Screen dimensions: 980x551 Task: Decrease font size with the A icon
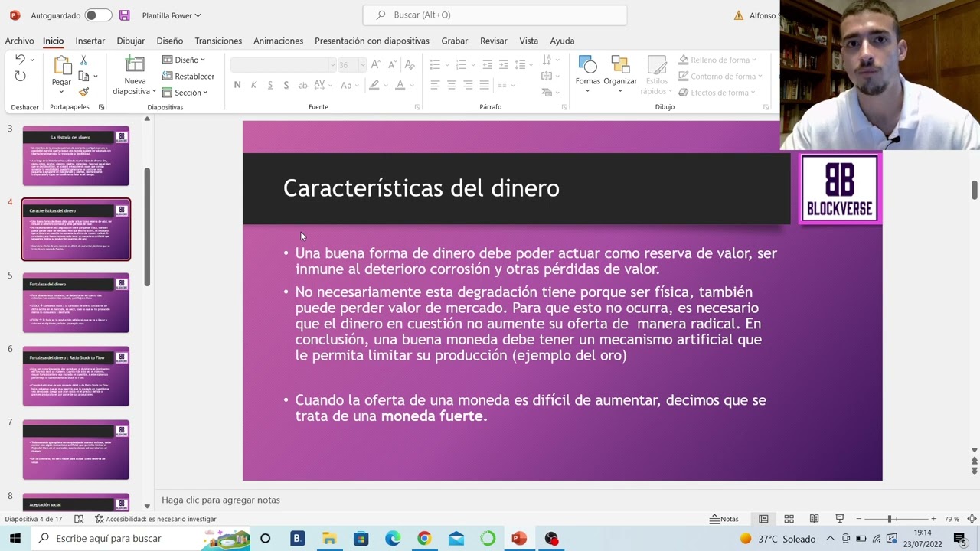392,65
